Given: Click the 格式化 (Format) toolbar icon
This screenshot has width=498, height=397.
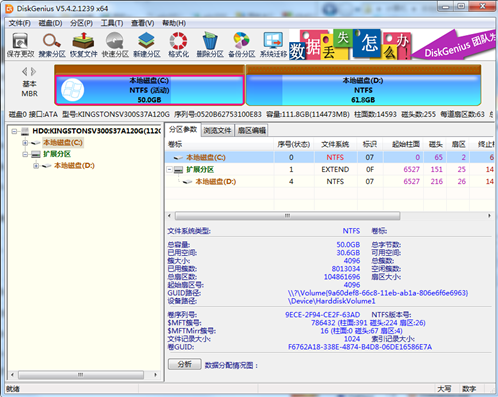Looking at the screenshot, I should pos(178,45).
